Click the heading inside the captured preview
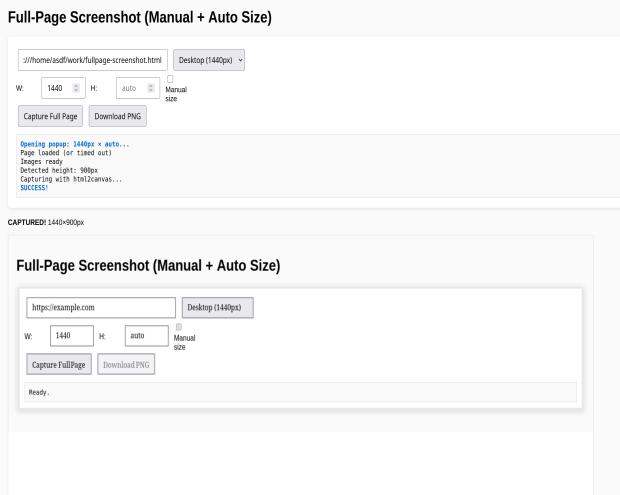 point(148,266)
